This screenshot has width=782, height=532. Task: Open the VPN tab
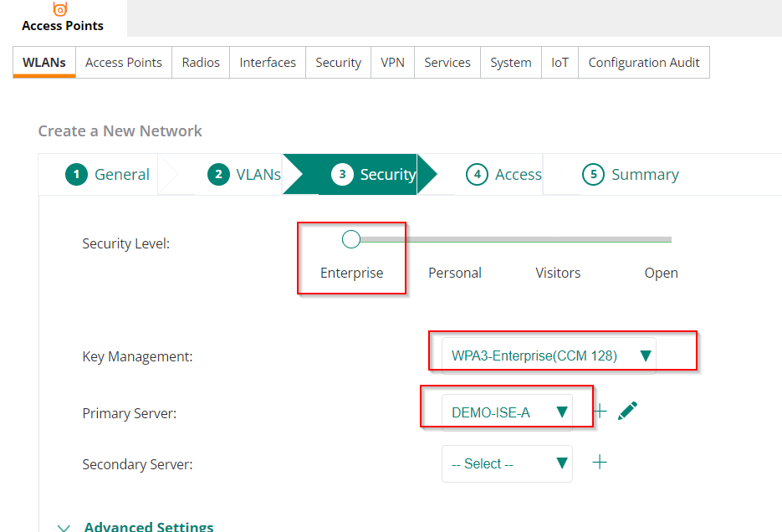[392, 63]
